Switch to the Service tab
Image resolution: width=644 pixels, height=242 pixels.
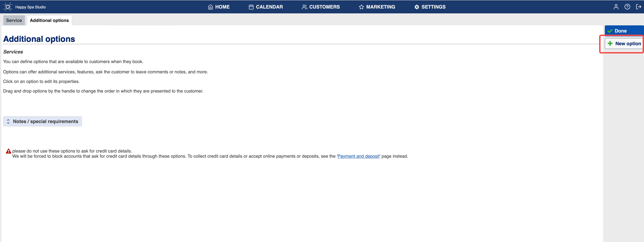14,21
